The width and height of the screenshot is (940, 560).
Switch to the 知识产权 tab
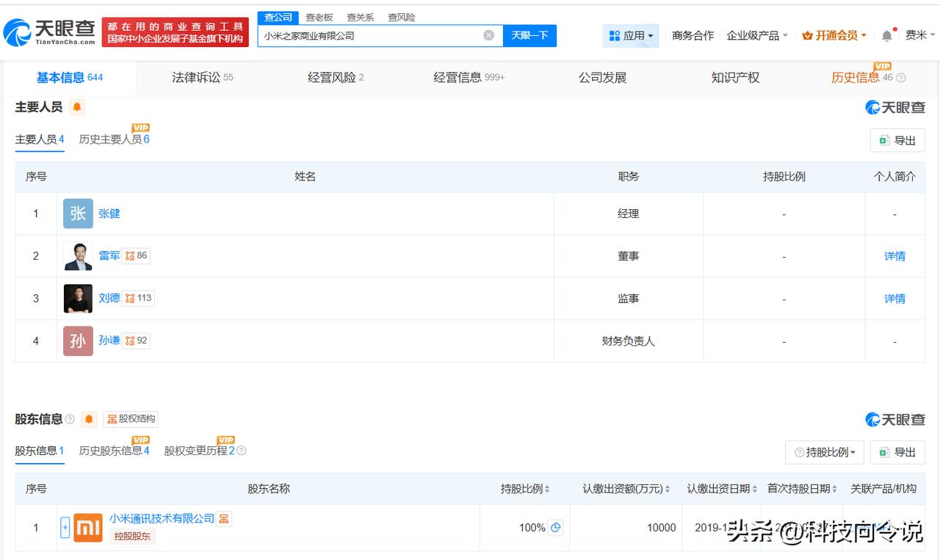pos(735,78)
